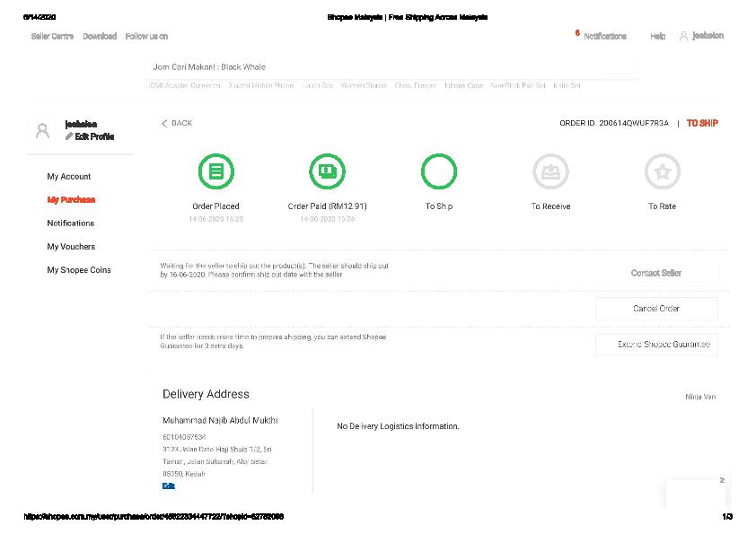Click the To Rate star icon
This screenshot has height=534, width=756.
tap(663, 171)
